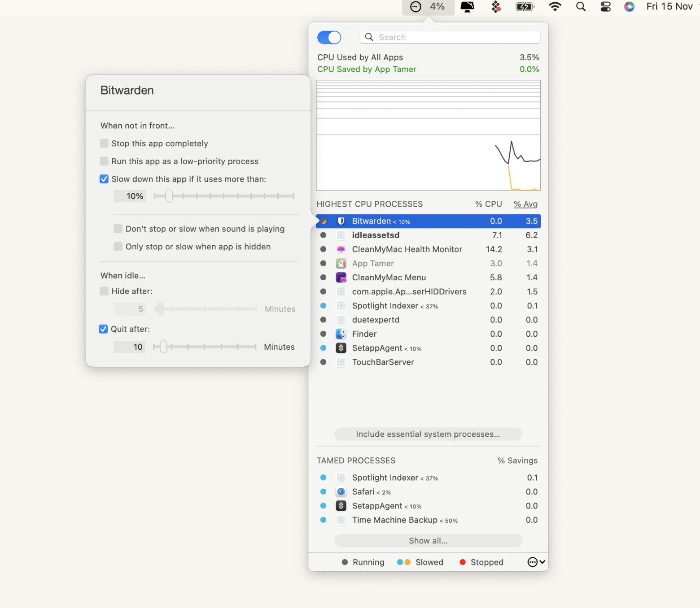The image size is (700, 608).
Task: Click the App Tamer app icon
Action: 341,264
